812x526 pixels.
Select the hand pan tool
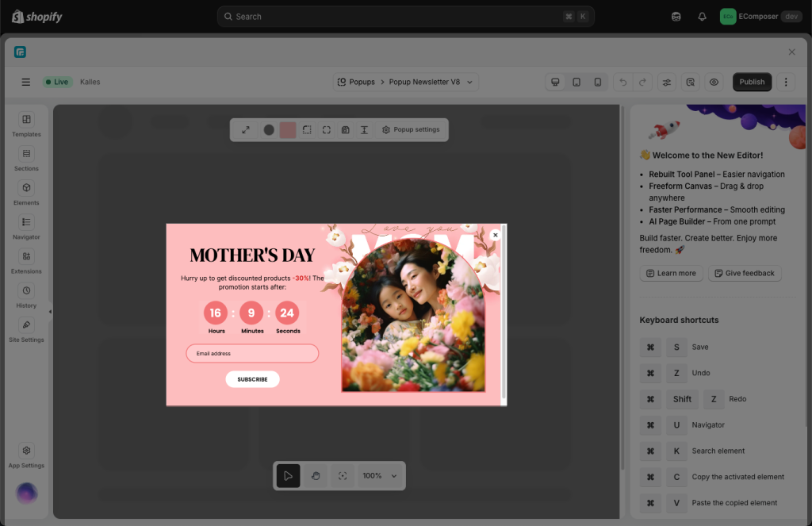pyautogui.click(x=316, y=476)
